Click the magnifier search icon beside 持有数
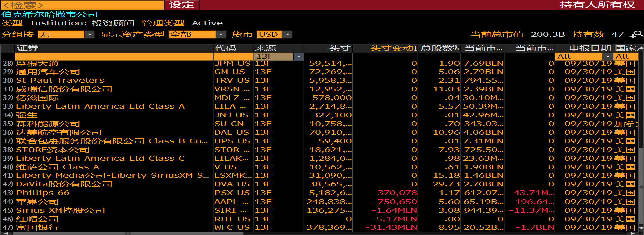The height and width of the screenshot is (235, 644). click(x=636, y=34)
